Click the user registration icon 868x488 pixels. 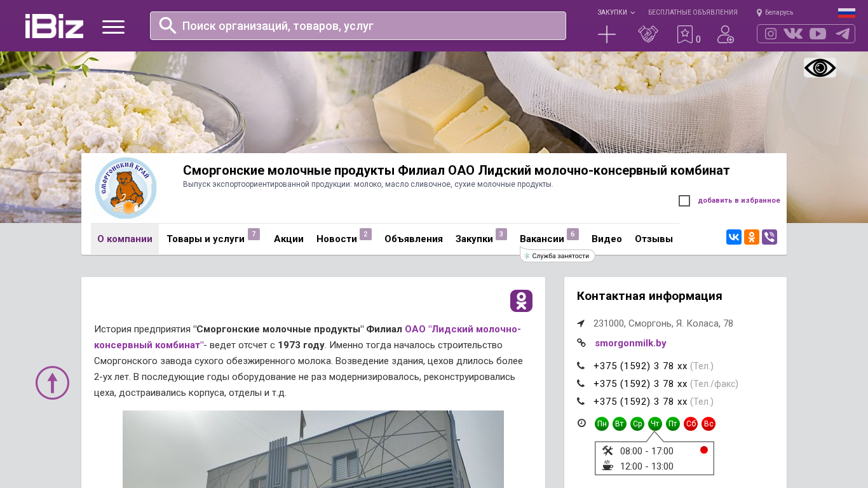pyautogui.click(x=726, y=34)
